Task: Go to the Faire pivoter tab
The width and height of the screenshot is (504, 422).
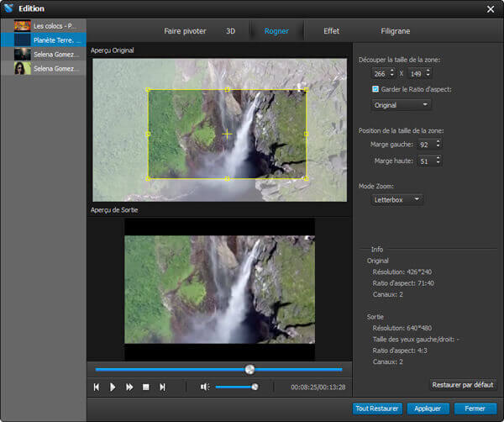Action: coord(184,31)
